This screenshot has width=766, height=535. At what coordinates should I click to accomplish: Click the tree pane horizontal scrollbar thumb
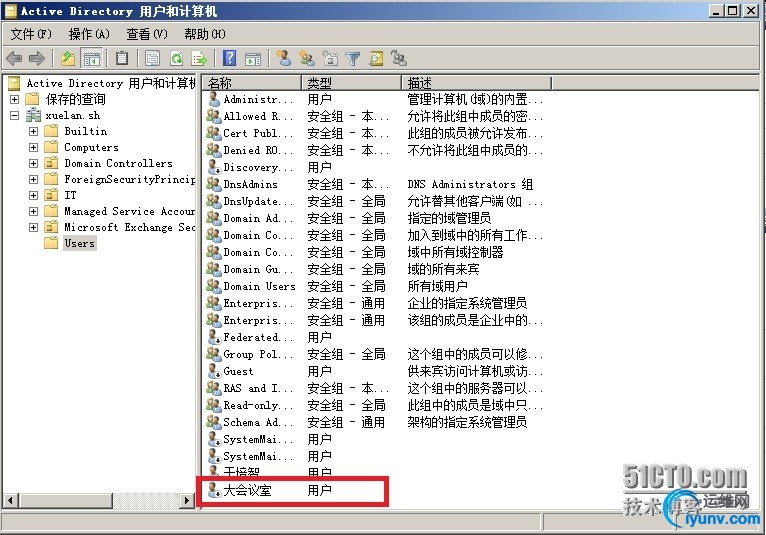(65, 500)
